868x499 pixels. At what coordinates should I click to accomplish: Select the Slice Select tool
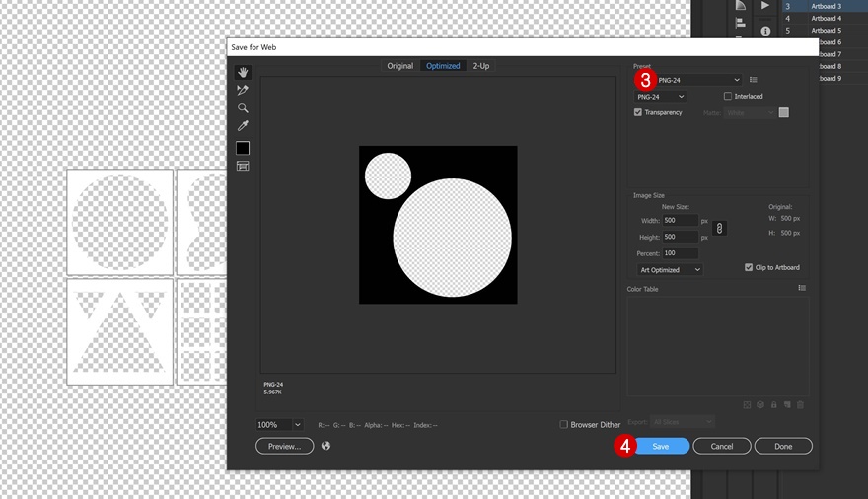[x=243, y=90]
